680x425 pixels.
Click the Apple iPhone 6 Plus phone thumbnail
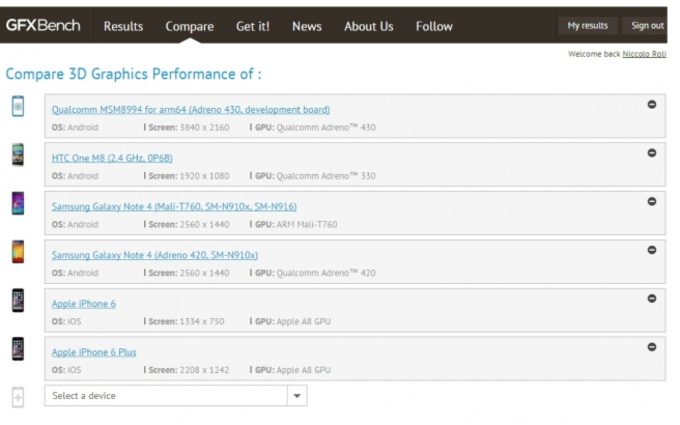pos(18,349)
